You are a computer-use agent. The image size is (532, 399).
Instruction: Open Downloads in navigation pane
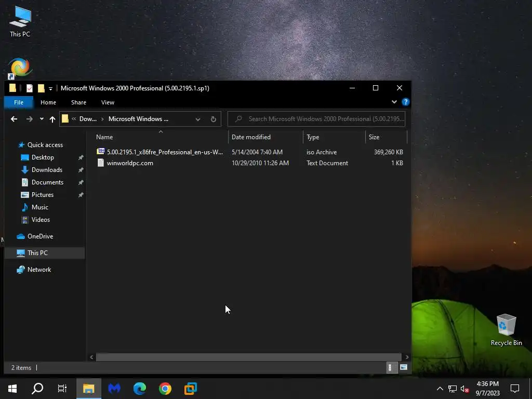(47, 170)
